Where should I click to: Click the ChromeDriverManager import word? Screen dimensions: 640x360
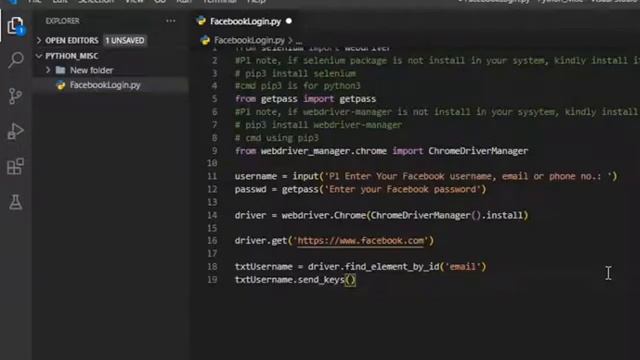pos(478,151)
